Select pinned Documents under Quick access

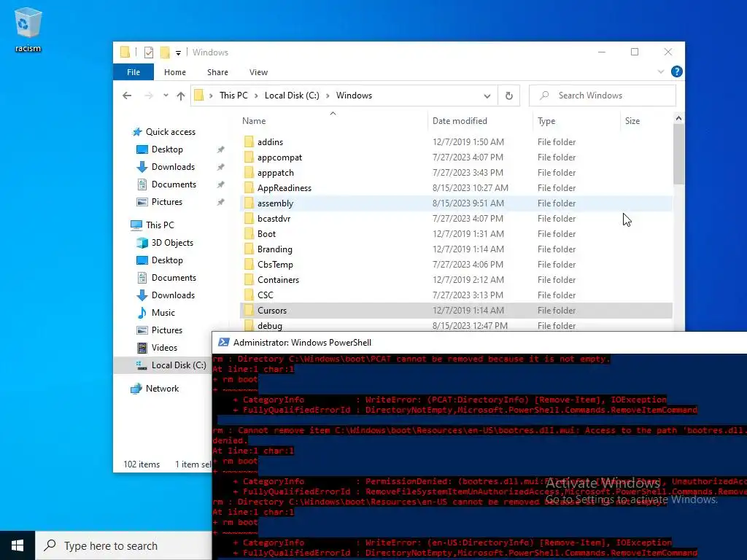click(x=174, y=184)
